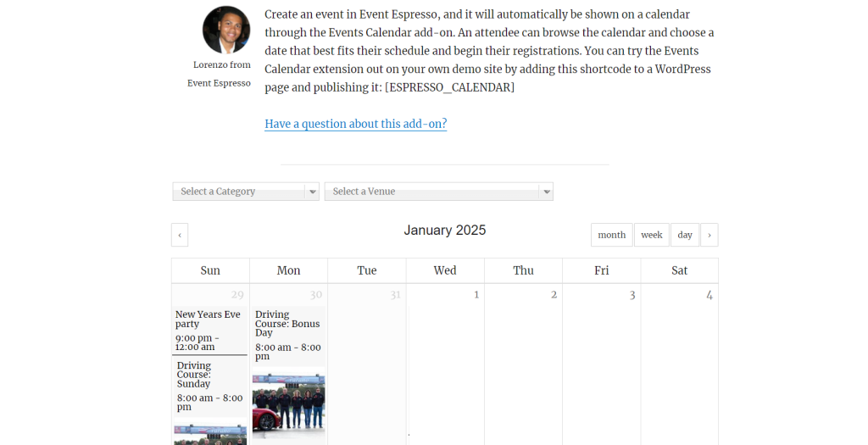Go to the previous month arrow
The width and height of the screenshot is (868, 445).
point(180,235)
